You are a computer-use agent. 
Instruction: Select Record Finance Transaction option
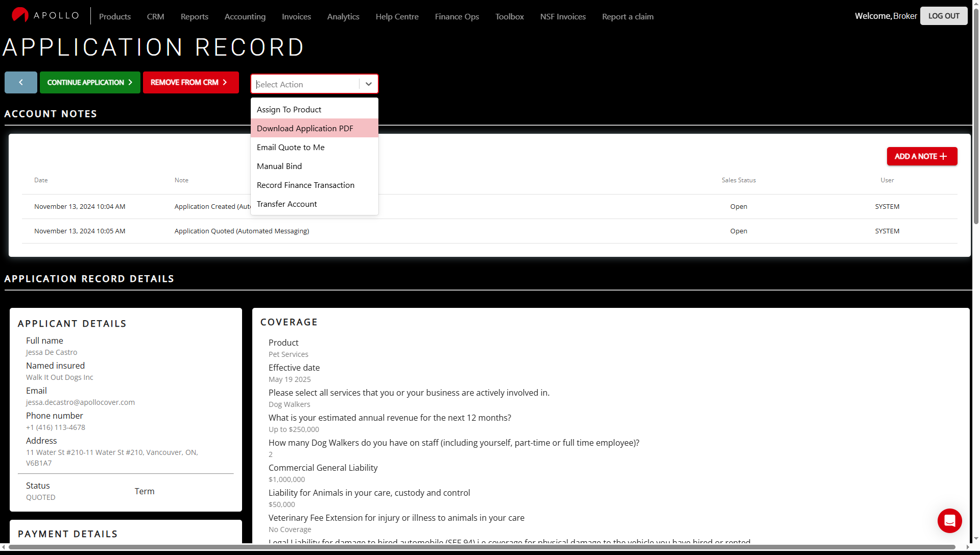click(305, 185)
